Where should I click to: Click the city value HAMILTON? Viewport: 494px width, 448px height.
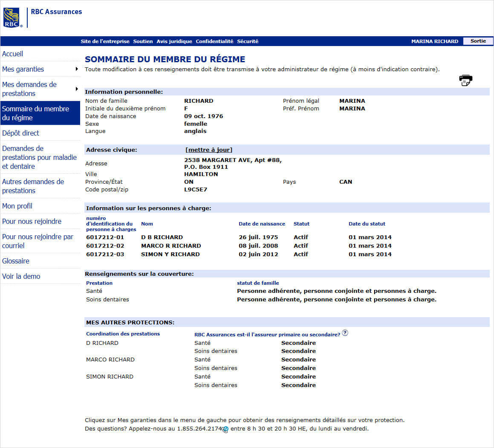tap(201, 174)
